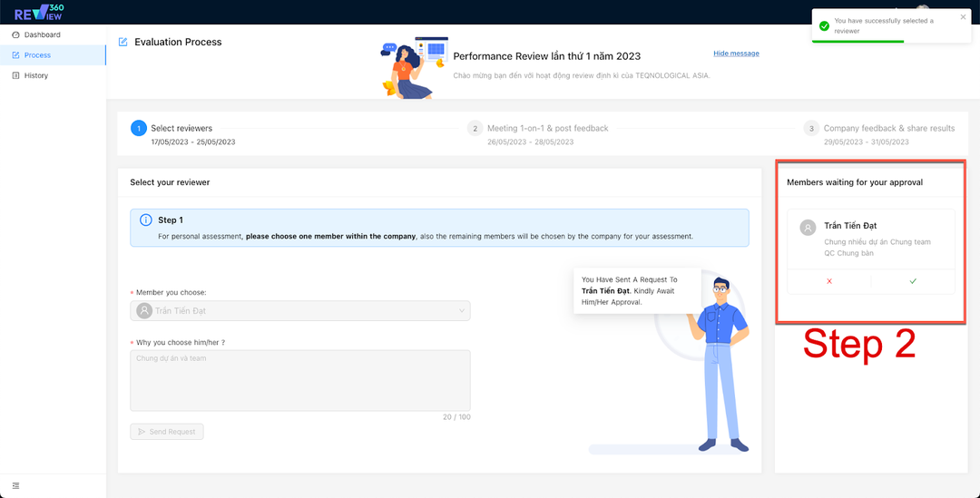Open Dashboard from the sidebar

42,34
